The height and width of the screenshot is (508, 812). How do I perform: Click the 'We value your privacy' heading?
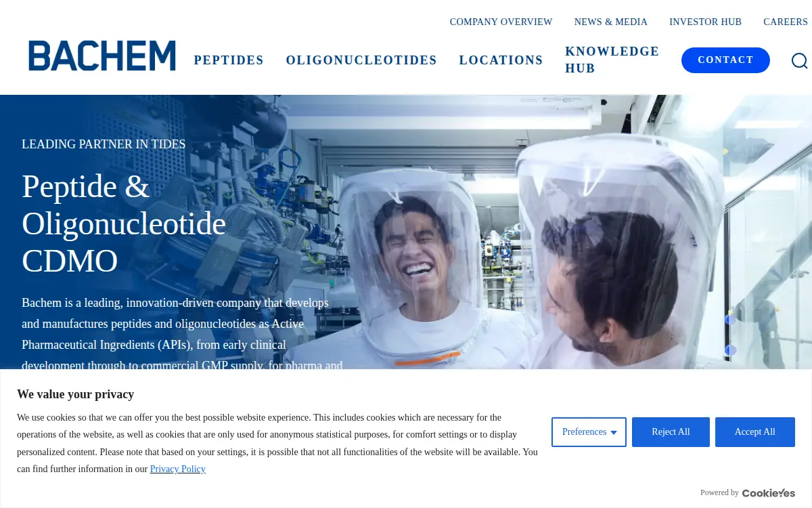pyautogui.click(x=75, y=394)
